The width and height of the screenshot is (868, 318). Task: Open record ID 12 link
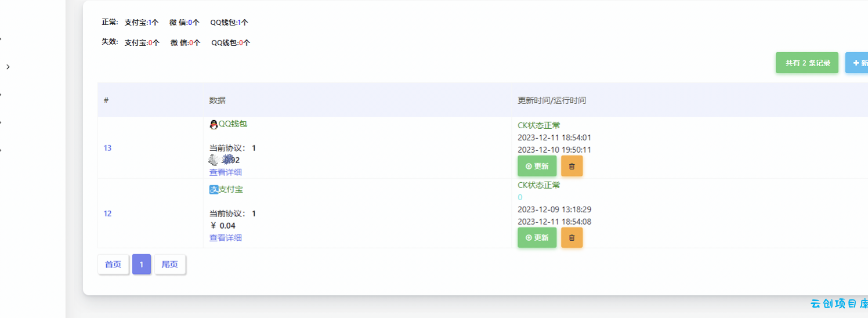[x=107, y=214]
